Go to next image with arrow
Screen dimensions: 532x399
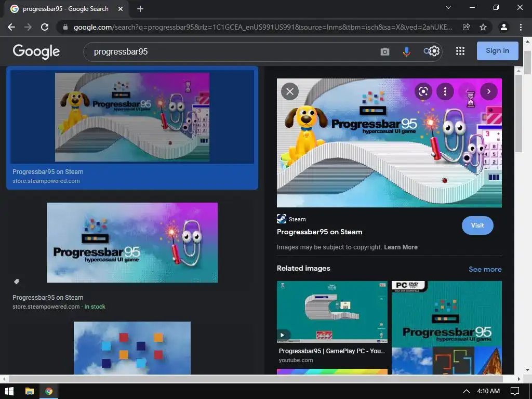point(488,91)
